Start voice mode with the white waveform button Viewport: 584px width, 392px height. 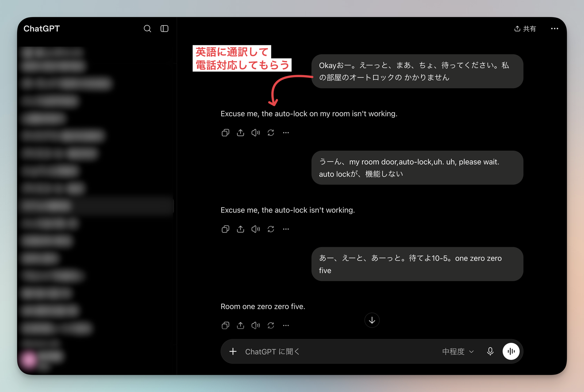click(511, 352)
